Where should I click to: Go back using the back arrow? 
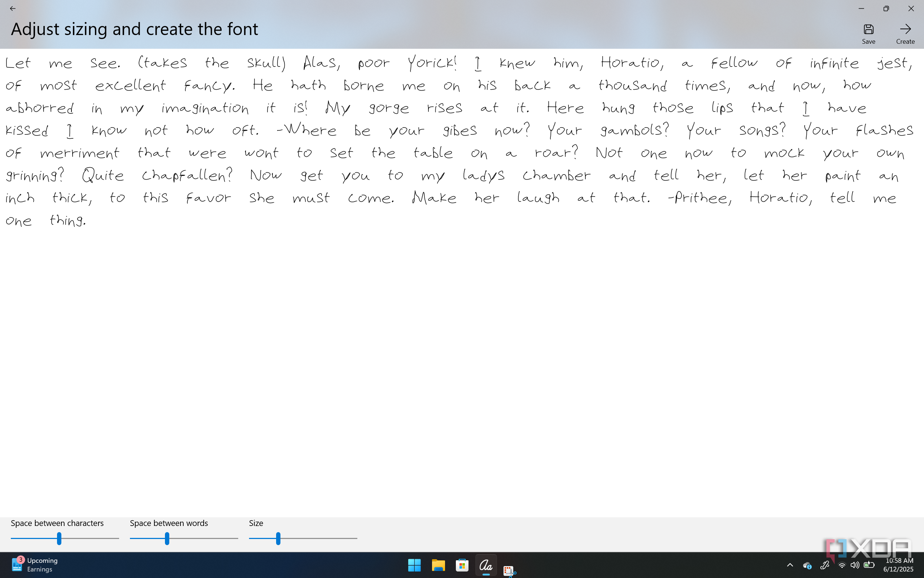pos(13,8)
